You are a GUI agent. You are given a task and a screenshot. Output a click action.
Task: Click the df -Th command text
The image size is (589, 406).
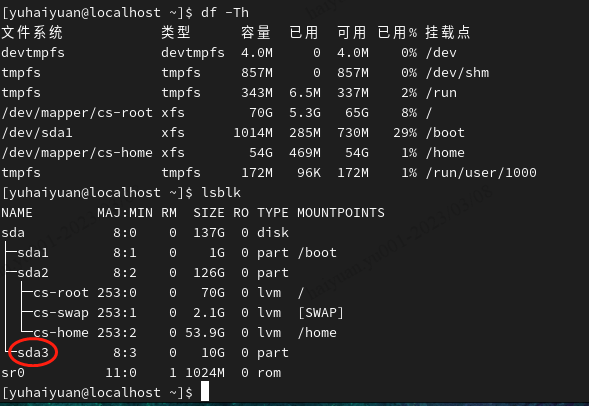[x=225, y=13]
